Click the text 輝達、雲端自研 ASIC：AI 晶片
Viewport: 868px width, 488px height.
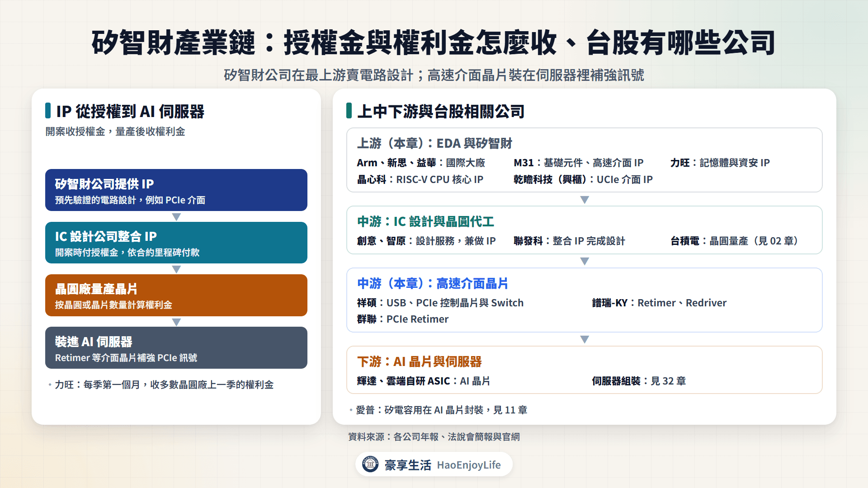point(424,381)
